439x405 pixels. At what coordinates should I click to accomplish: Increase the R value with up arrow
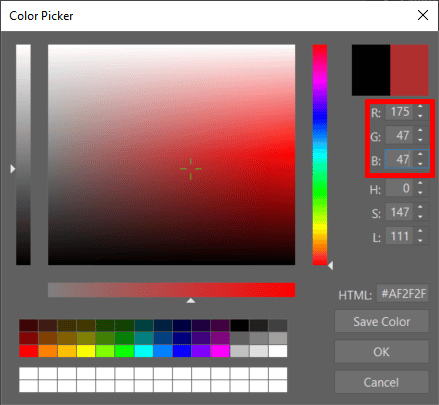point(420,107)
